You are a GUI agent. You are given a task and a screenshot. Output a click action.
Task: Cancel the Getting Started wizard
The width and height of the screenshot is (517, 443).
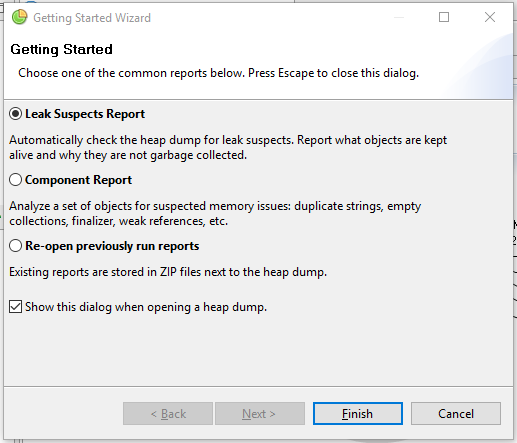coord(456,414)
